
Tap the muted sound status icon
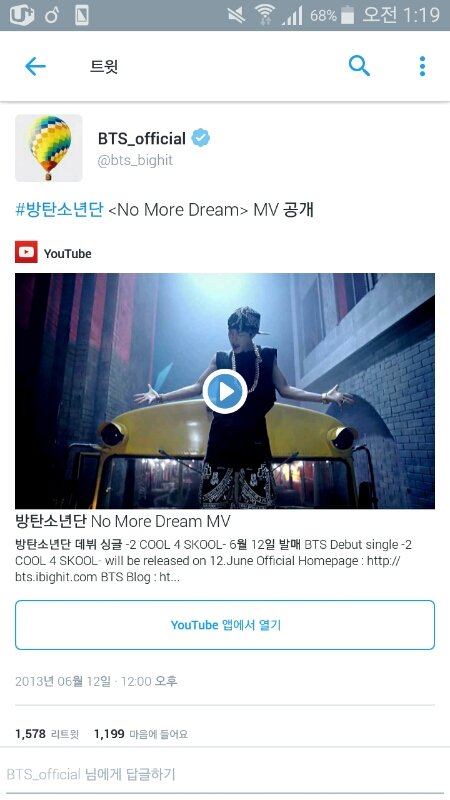pyautogui.click(x=236, y=15)
